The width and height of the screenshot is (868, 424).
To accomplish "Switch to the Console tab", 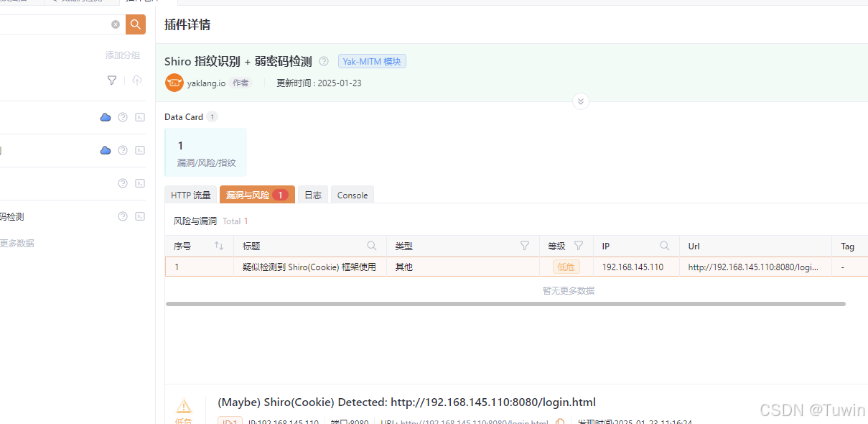I will [x=353, y=195].
